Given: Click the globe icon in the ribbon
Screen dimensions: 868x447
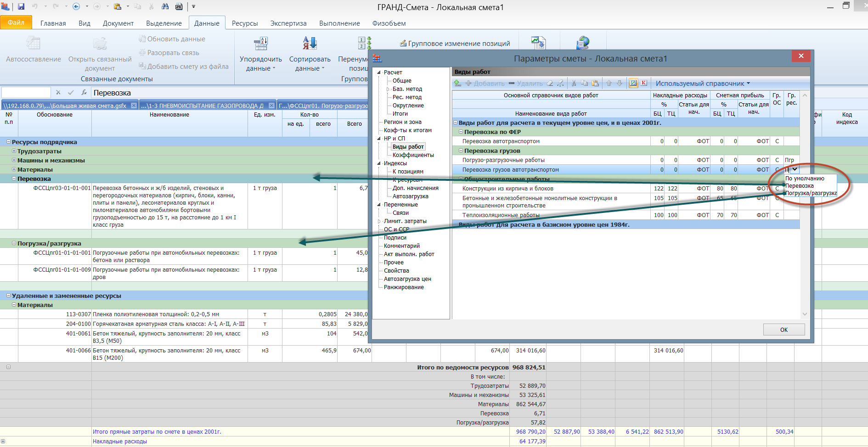Looking at the screenshot, I should pyautogui.click(x=583, y=43).
